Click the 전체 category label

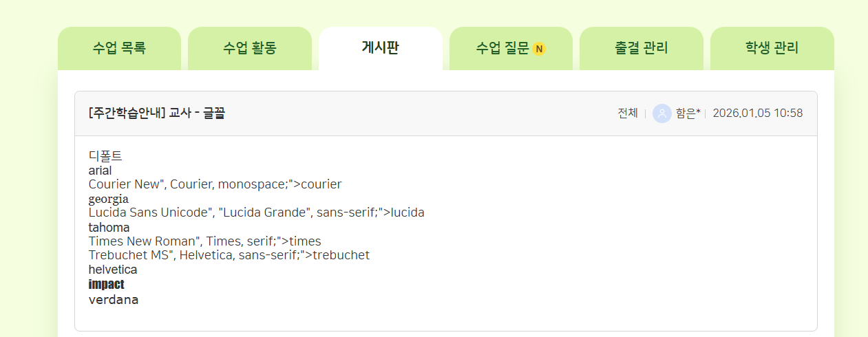627,113
